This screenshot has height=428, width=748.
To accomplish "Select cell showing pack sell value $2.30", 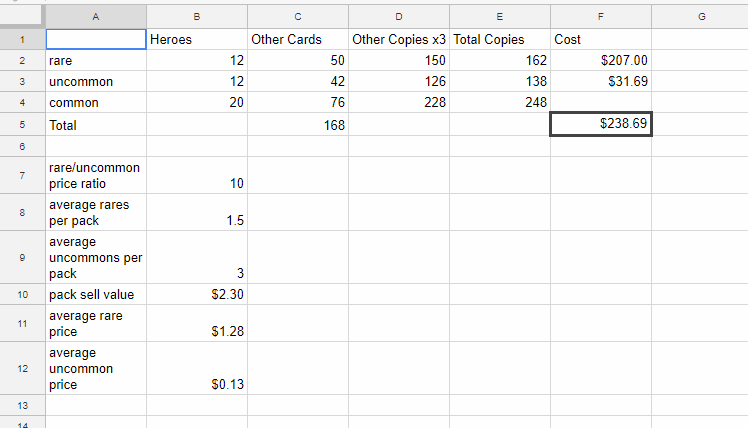I will 197,294.
